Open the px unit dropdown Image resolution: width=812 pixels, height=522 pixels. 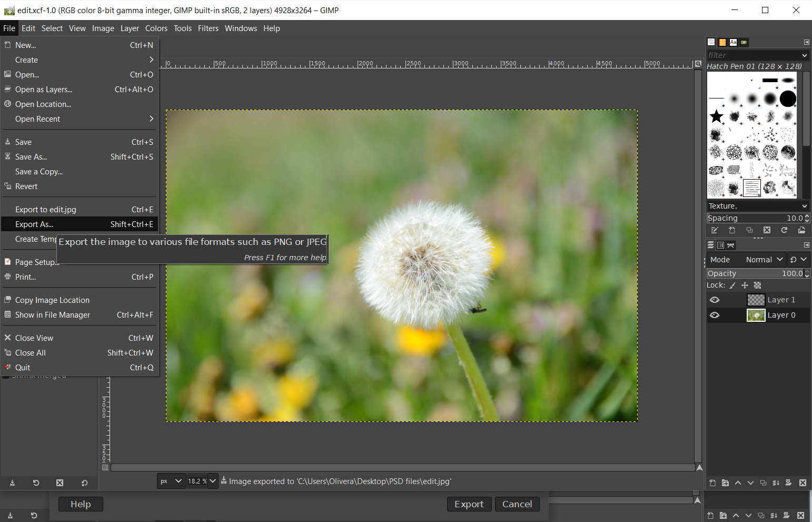[171, 481]
